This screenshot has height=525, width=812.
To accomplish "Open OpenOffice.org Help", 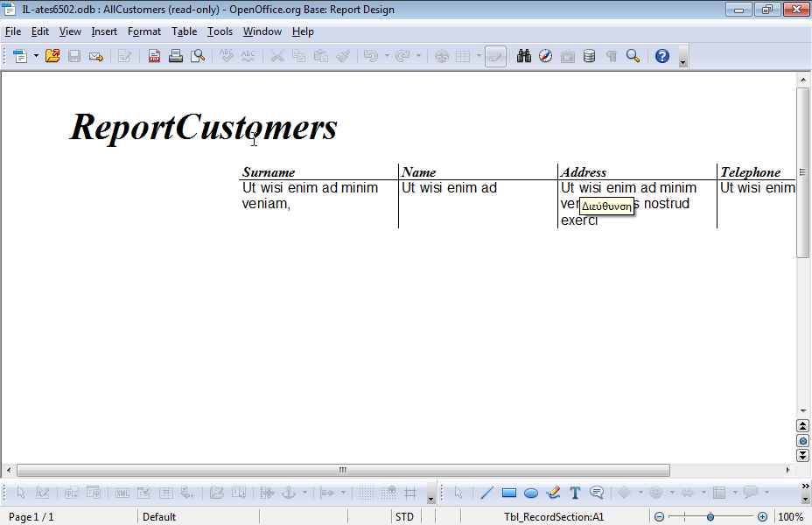I will click(661, 56).
